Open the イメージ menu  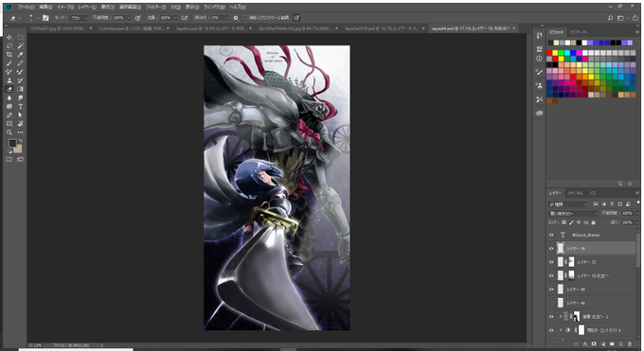(65, 7)
